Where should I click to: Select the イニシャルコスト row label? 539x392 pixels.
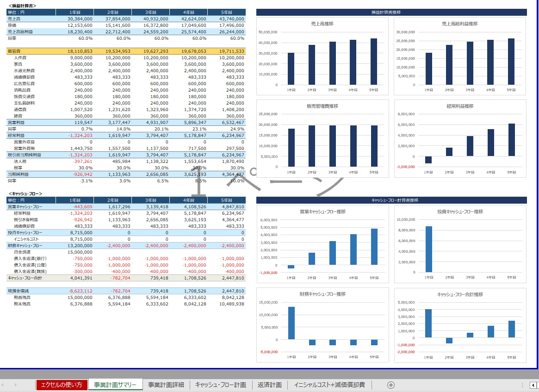(x=26, y=239)
